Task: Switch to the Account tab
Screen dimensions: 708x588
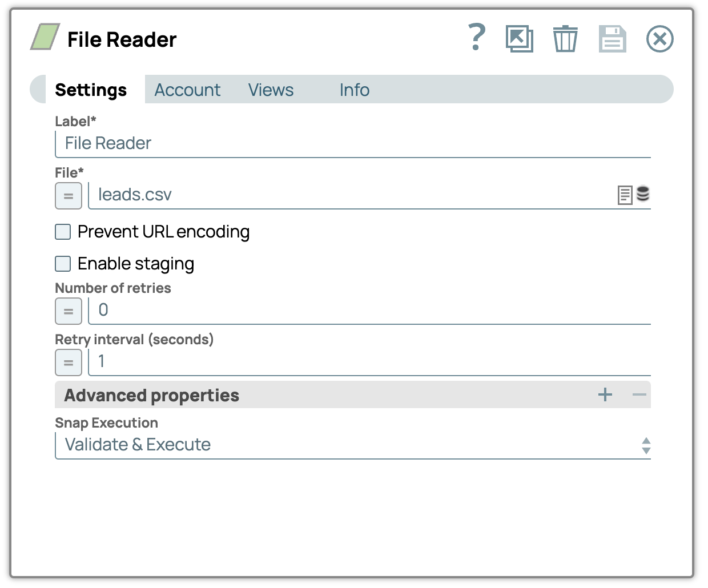Action: pos(187,90)
